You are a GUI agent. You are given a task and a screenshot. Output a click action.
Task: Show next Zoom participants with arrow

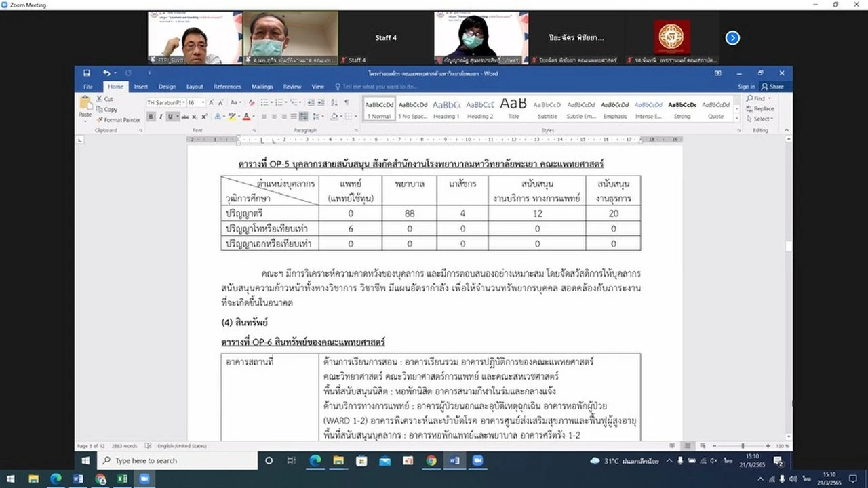(x=732, y=38)
